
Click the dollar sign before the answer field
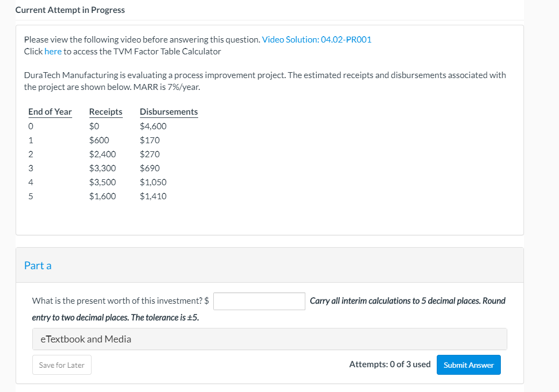(207, 300)
